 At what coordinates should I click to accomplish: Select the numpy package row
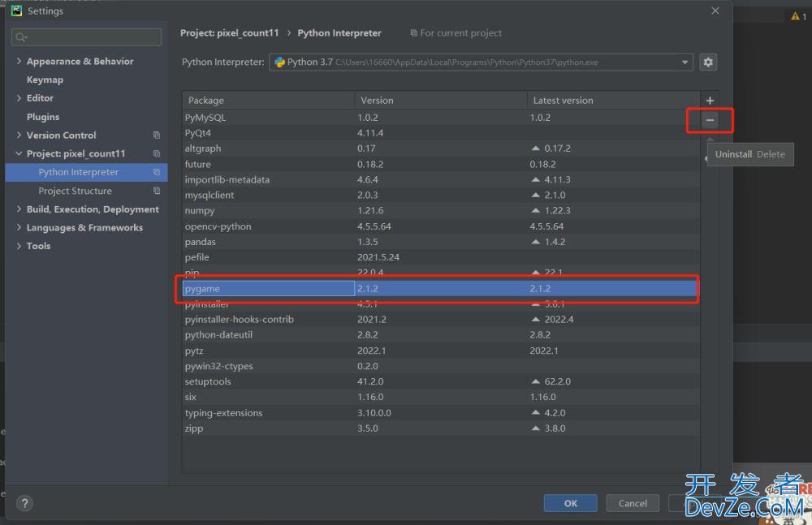pos(440,211)
